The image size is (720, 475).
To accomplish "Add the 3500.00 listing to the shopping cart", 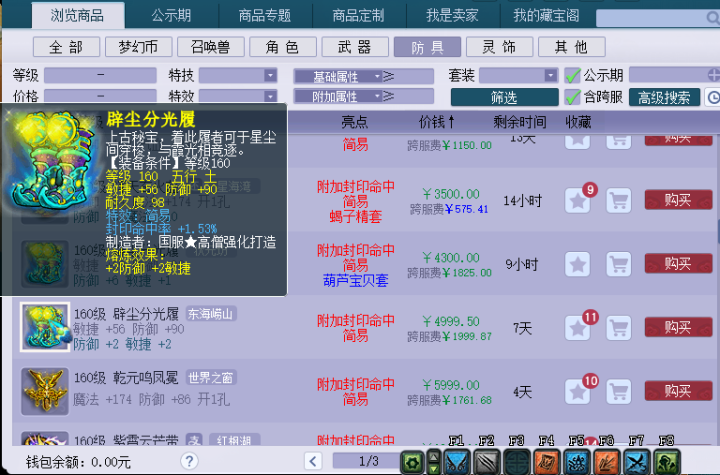I will (619, 200).
